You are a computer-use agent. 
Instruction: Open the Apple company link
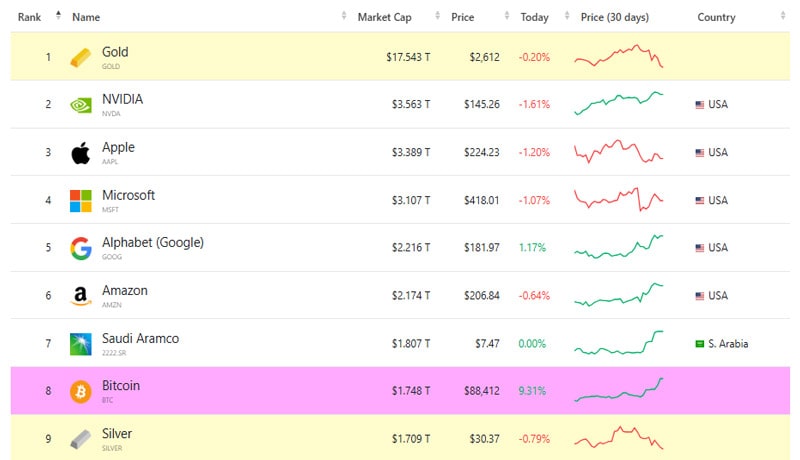tap(118, 147)
